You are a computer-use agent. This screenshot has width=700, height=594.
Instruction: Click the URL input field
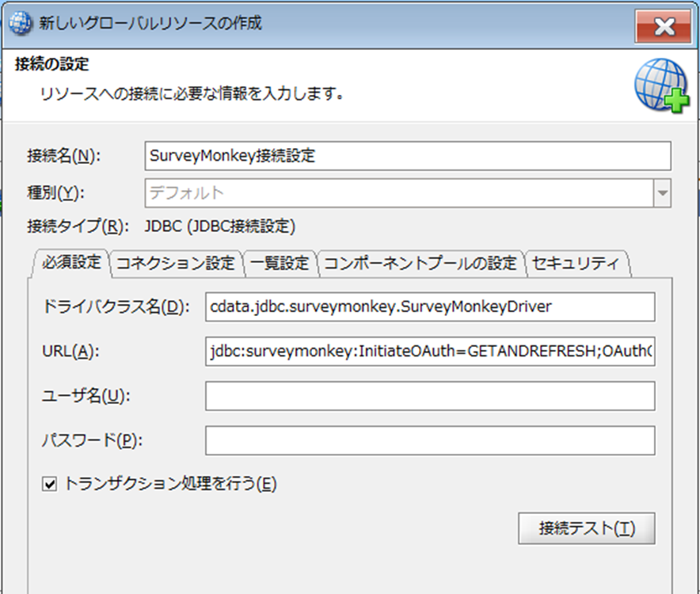(430, 352)
